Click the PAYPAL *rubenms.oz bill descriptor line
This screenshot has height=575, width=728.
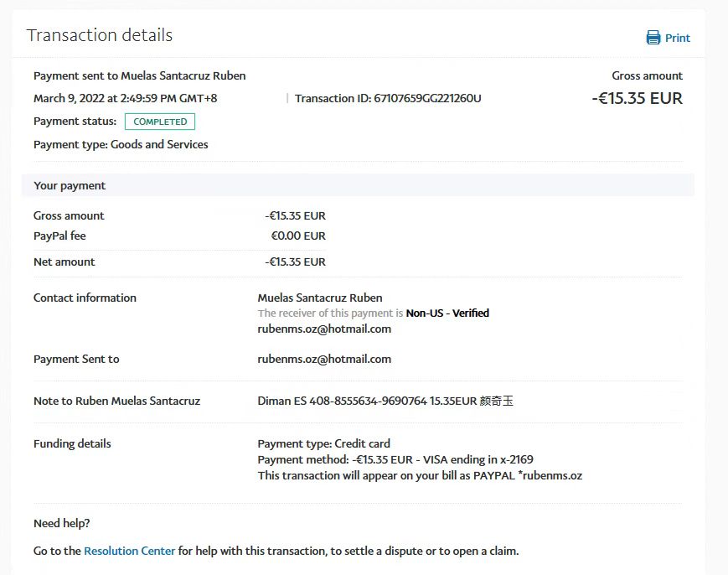coord(420,475)
